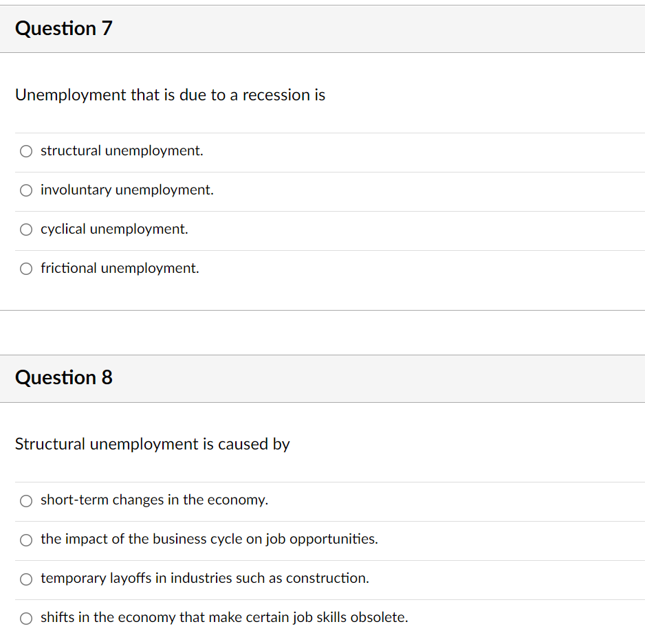Click the Question 8 header
The image size is (645, 644).
pyautogui.click(x=63, y=377)
